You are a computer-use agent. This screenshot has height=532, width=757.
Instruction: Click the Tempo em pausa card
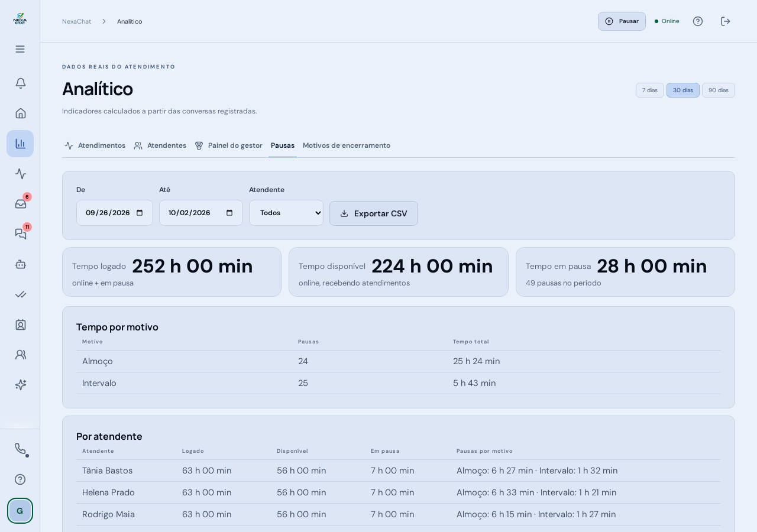point(625,272)
